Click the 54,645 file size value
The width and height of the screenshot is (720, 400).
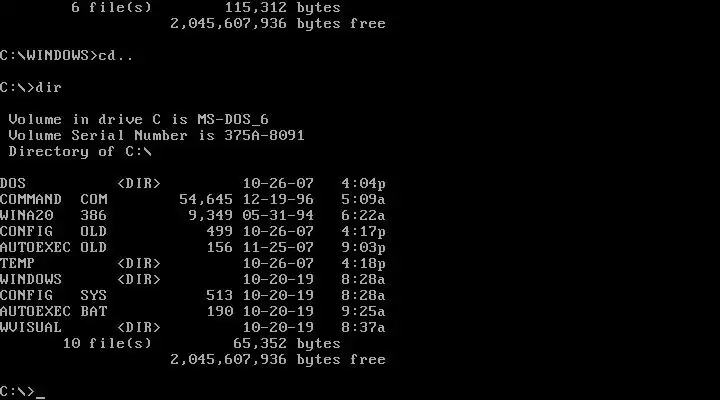206,199
